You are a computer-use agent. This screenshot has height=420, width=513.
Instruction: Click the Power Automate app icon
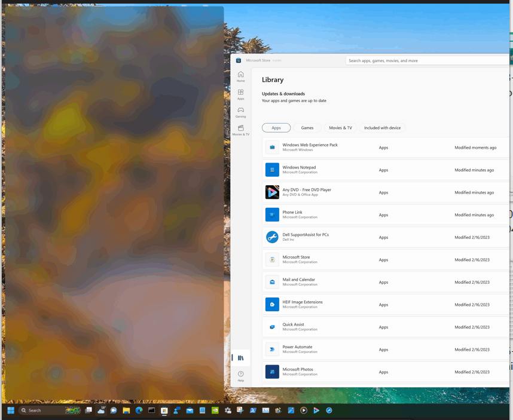pyautogui.click(x=272, y=350)
